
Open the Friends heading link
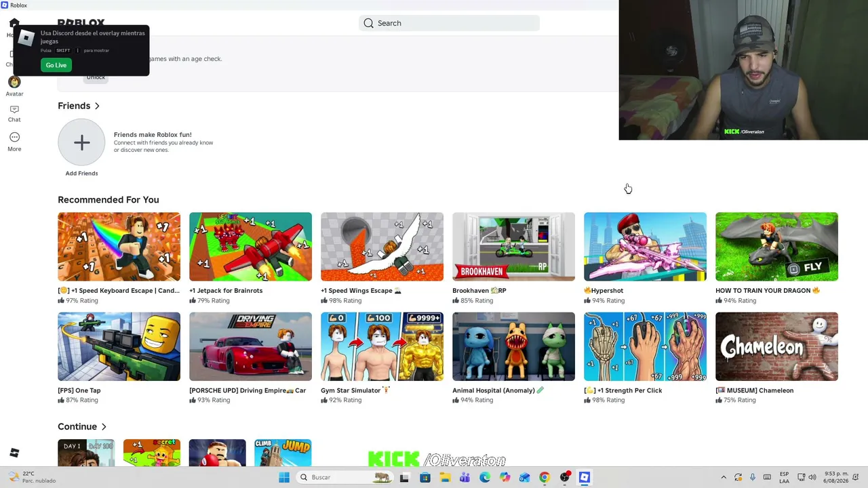click(74, 106)
